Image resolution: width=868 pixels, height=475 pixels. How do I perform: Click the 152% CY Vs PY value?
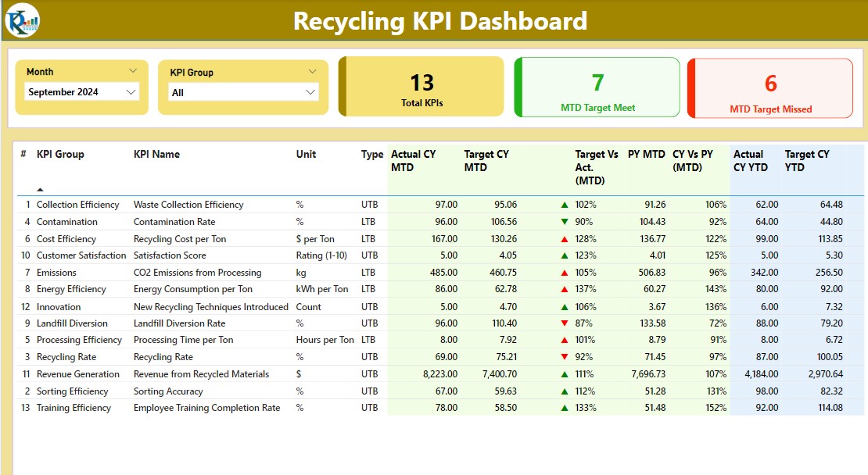click(x=716, y=408)
